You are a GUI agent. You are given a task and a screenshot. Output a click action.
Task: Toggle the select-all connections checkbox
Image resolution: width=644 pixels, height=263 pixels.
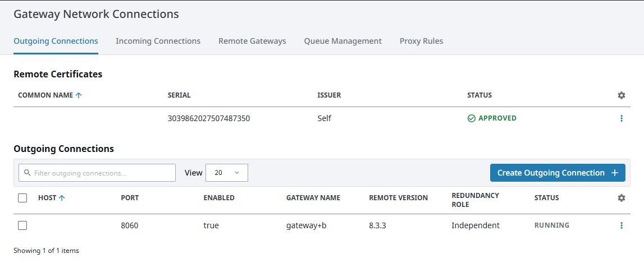pyautogui.click(x=22, y=198)
